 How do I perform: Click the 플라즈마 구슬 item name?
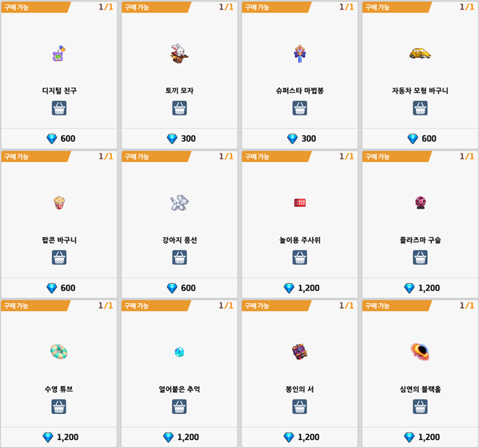(x=420, y=240)
